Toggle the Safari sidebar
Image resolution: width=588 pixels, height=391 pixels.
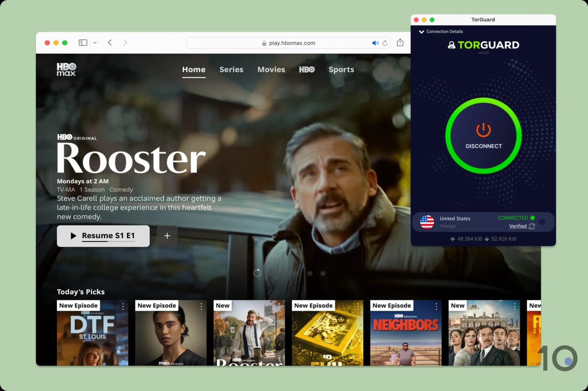point(83,42)
